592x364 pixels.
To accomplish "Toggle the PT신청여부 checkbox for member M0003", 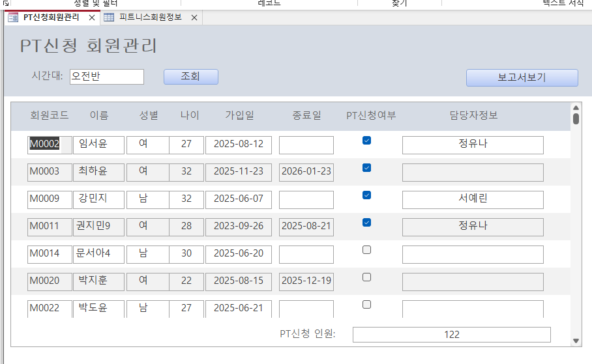I will pyautogui.click(x=366, y=168).
